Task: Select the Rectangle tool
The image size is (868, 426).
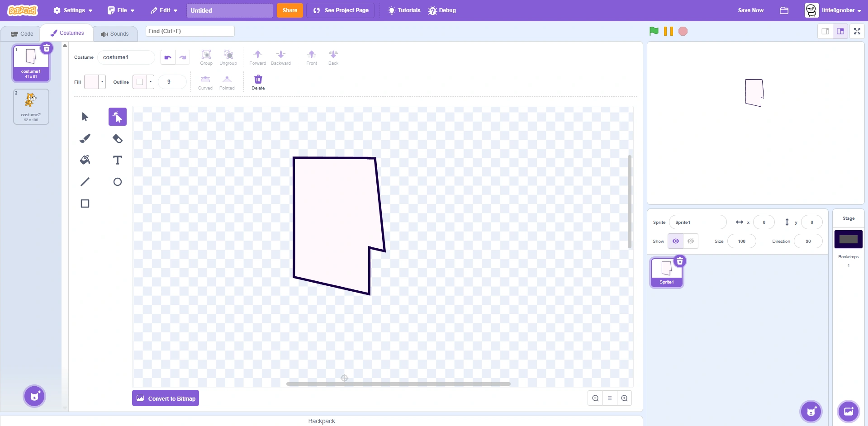Action: pyautogui.click(x=85, y=203)
